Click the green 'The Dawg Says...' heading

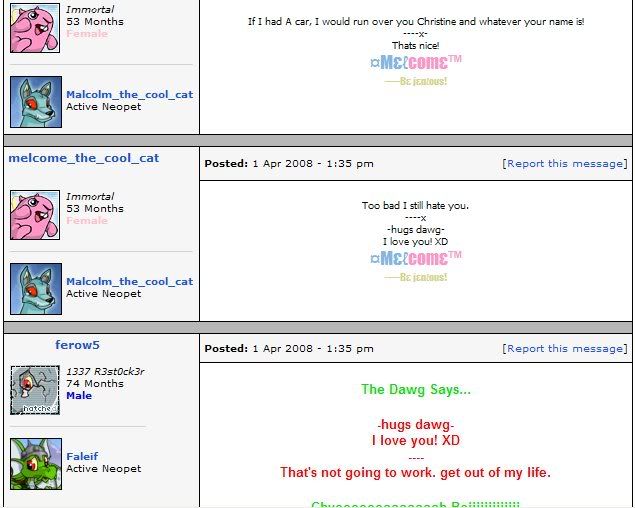(415, 390)
